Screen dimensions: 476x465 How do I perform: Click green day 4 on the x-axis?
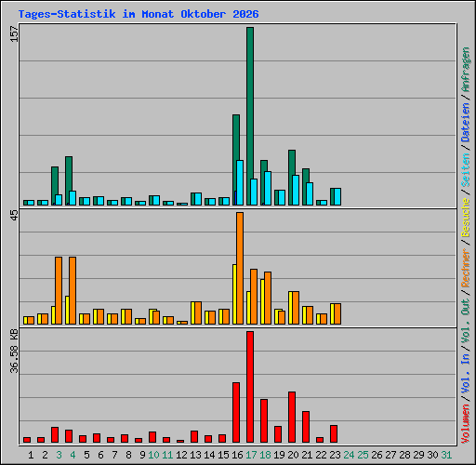pos(73,455)
